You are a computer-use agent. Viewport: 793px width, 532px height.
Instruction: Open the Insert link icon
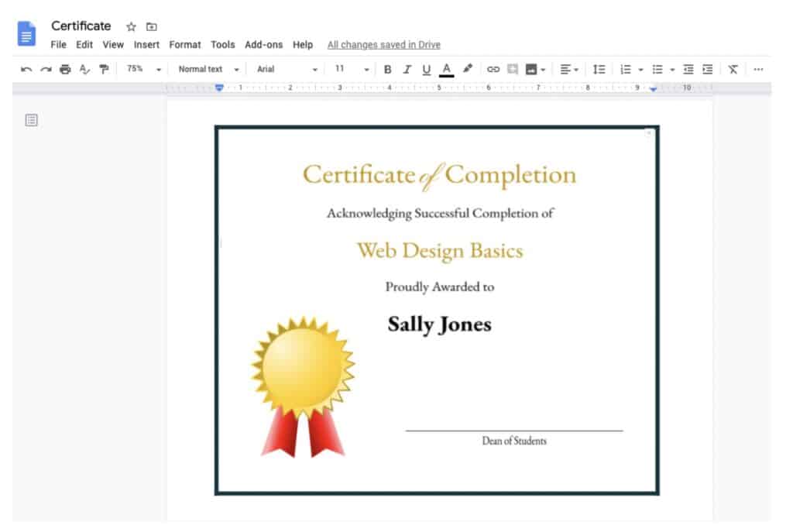pyautogui.click(x=494, y=69)
